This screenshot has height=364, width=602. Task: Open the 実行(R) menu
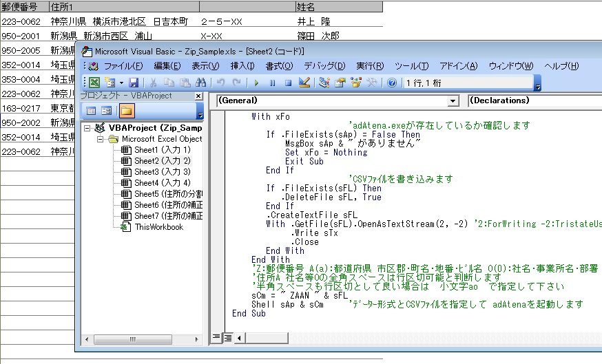pos(370,66)
